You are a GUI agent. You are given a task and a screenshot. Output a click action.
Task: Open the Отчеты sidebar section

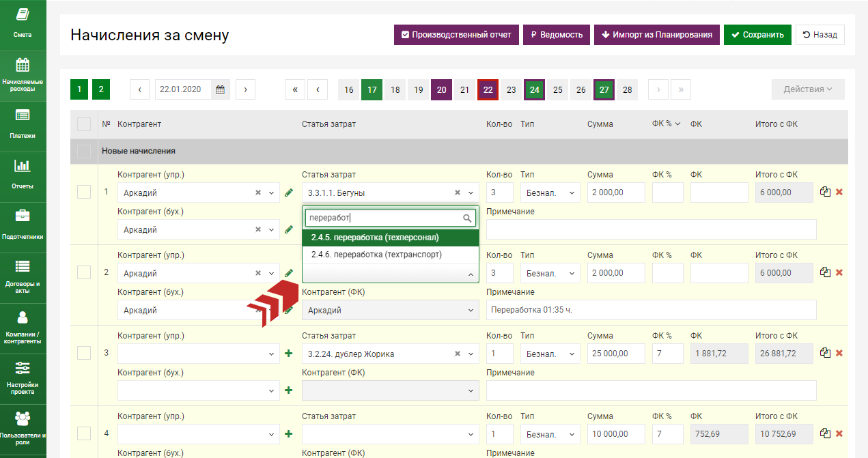pyautogui.click(x=23, y=177)
